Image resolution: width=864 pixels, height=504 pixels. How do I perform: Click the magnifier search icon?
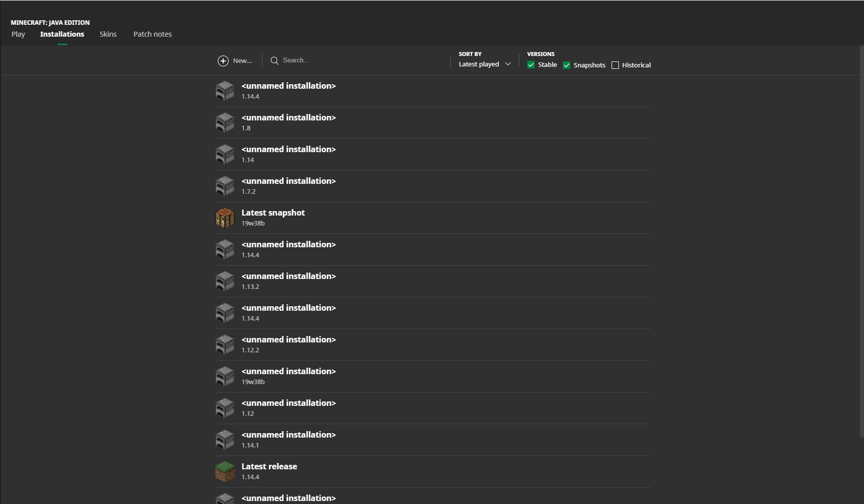(274, 60)
